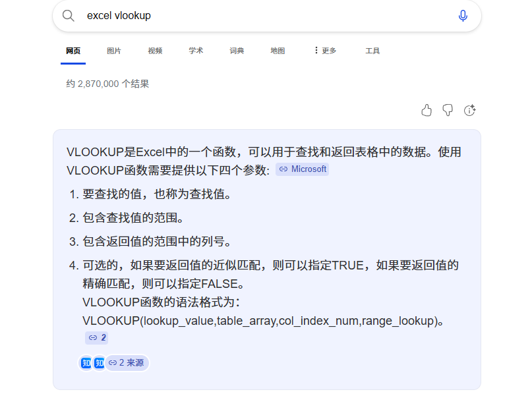Open the first 知 source badge
The image size is (532, 394).
[84, 363]
